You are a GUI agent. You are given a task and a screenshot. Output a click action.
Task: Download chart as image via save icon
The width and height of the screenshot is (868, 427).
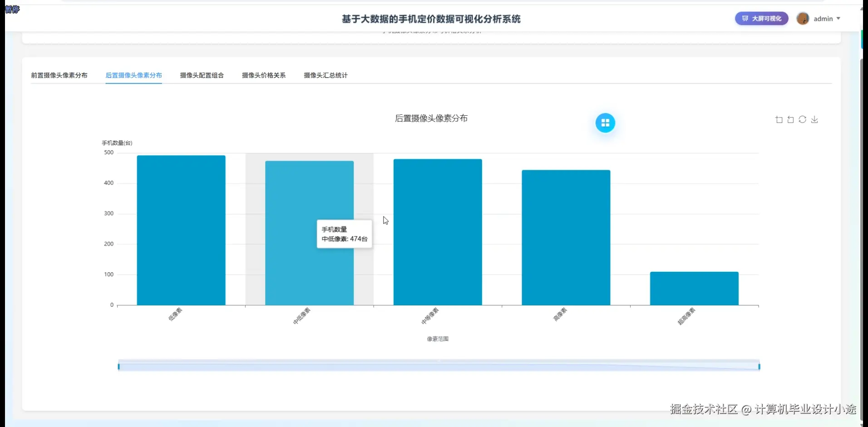815,119
